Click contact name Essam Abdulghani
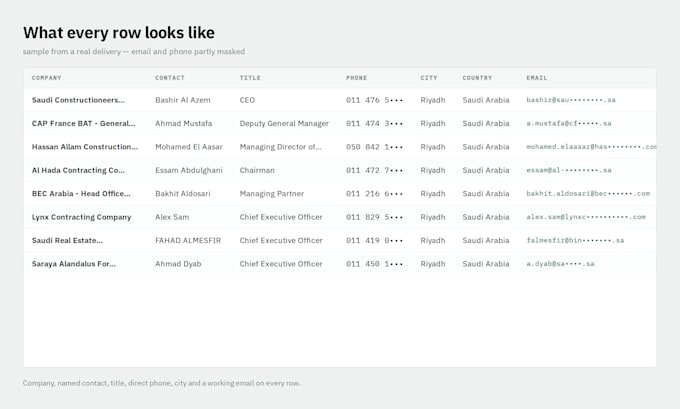Viewport: 680px width, 409px height. click(189, 170)
